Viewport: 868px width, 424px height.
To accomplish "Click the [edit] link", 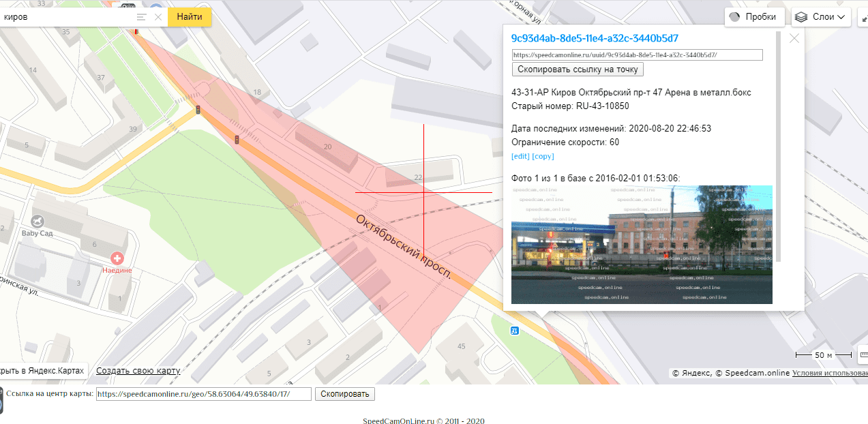I will (520, 156).
